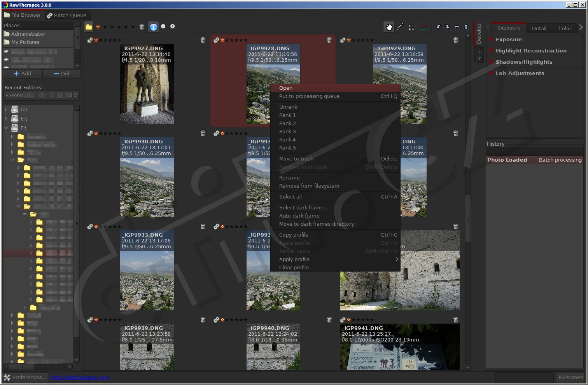The image size is (588, 385).
Task: Click trash icon on _IGP9927.DNG thumbnail
Action: 203,40
